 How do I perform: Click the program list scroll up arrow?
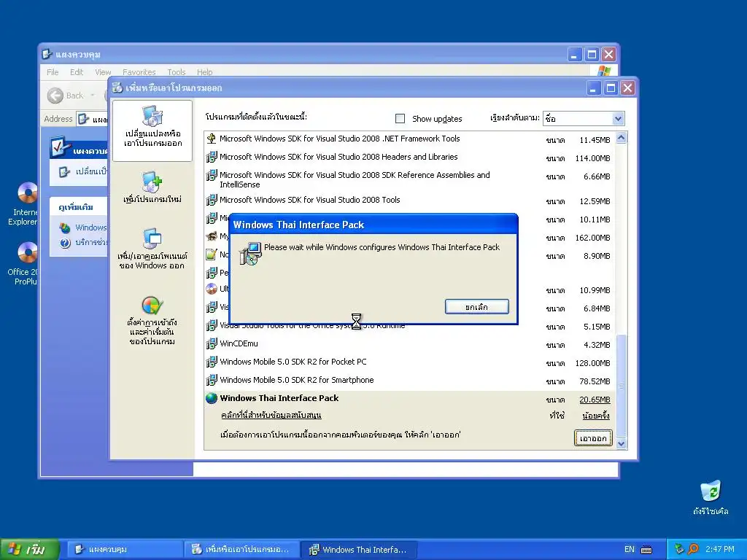622,138
